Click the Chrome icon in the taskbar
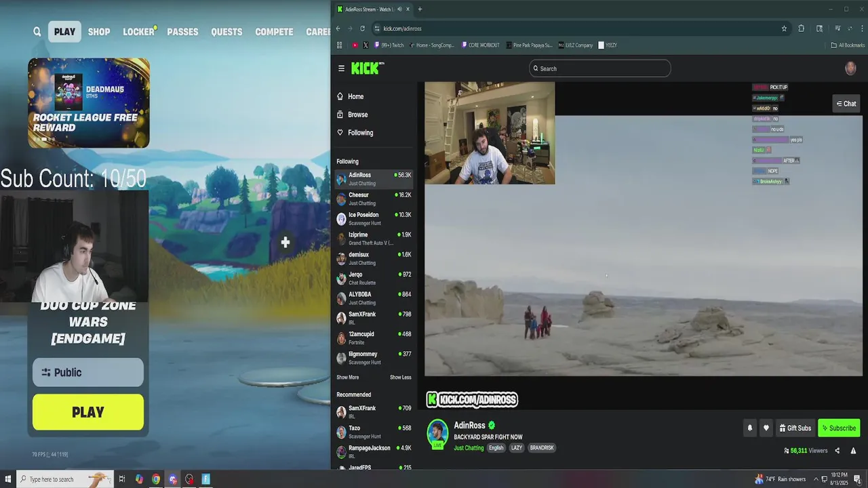 [x=156, y=479]
